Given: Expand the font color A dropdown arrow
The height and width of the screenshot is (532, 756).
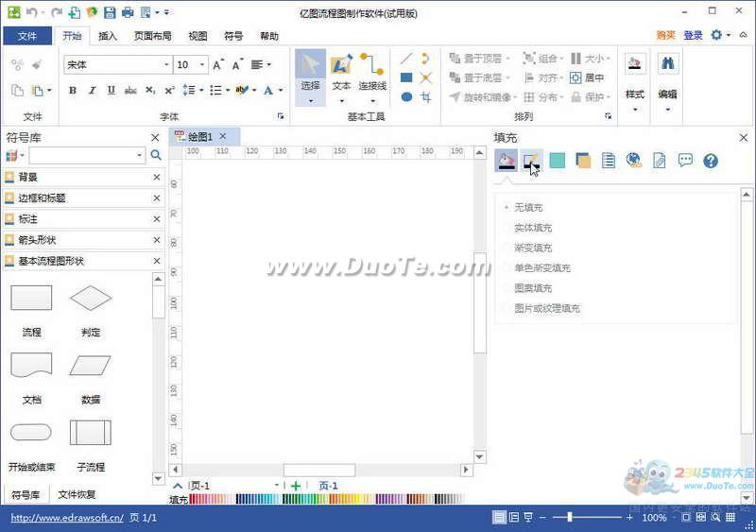Looking at the screenshot, I should [281, 90].
